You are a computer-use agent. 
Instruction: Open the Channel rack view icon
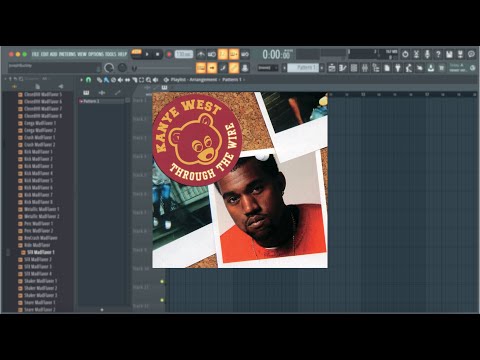click(x=354, y=68)
